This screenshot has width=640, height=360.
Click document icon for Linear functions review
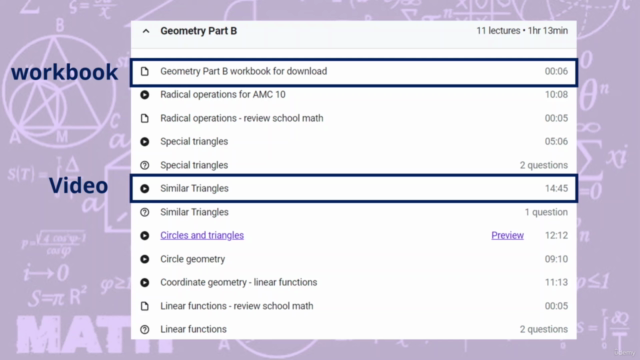coord(144,306)
